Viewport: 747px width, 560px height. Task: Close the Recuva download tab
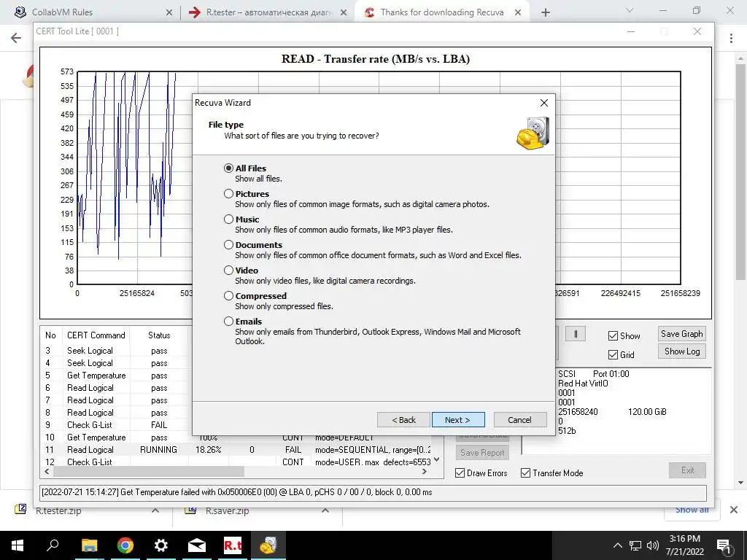coord(518,12)
